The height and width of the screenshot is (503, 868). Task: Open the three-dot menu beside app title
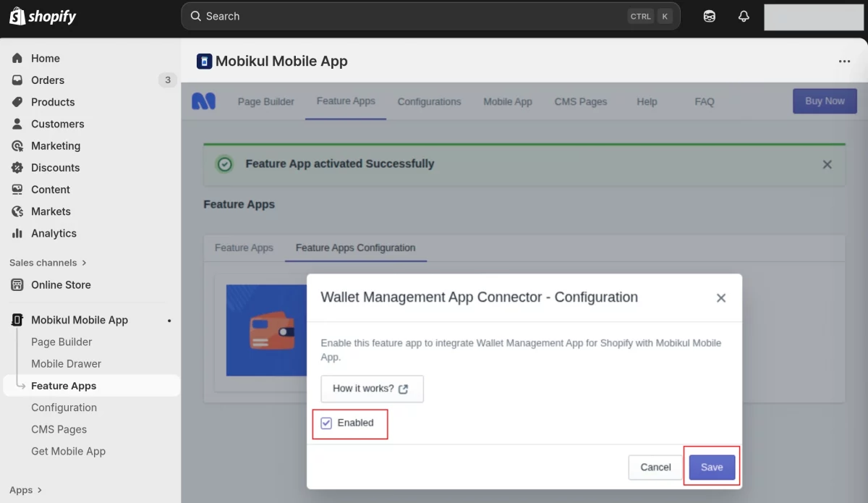pos(844,62)
